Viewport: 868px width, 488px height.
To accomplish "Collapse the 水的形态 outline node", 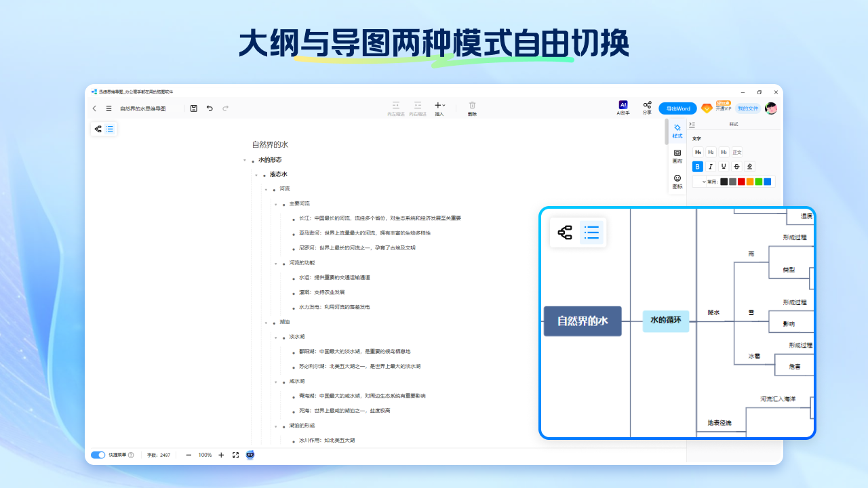I will pyautogui.click(x=246, y=160).
